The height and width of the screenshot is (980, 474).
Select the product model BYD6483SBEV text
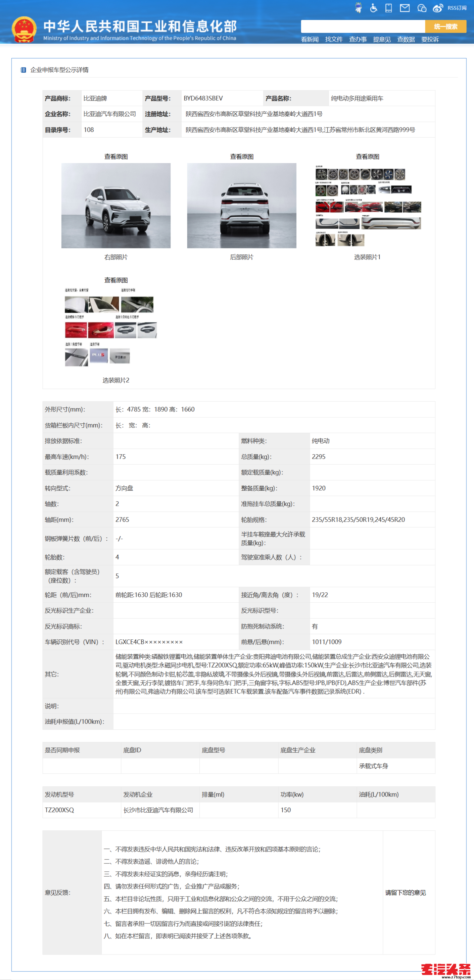pyautogui.click(x=203, y=98)
